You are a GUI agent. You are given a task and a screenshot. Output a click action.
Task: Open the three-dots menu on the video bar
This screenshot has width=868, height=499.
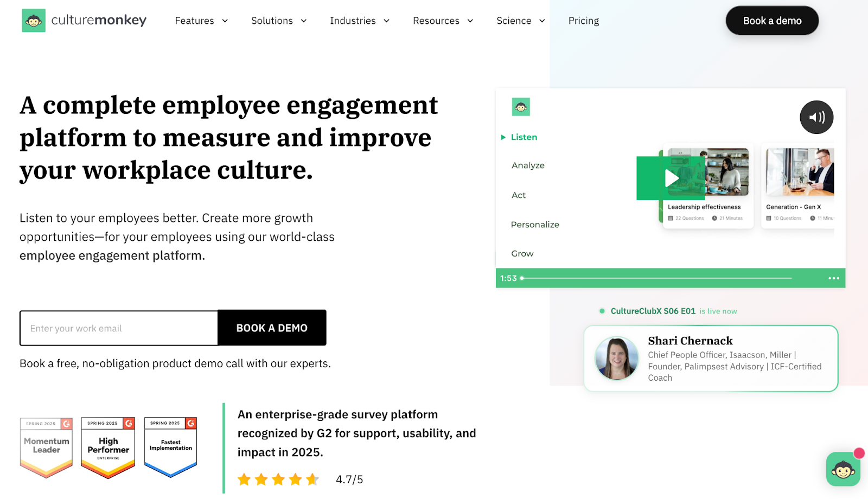tap(833, 278)
